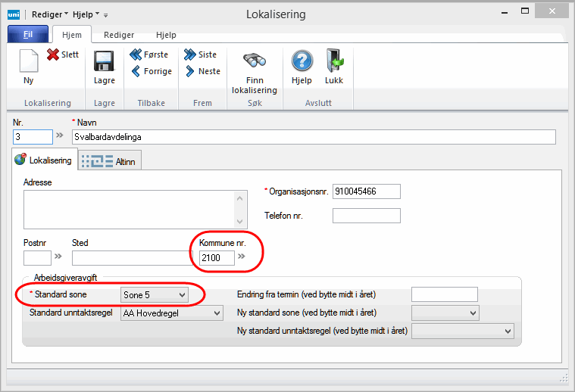Go to the Første record
Screen dimensions: 575x392
coord(136,54)
